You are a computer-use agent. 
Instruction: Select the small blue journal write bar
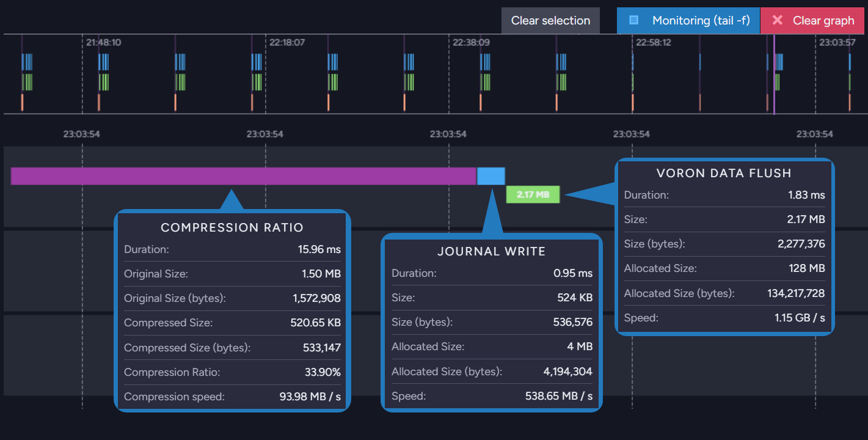coord(491,176)
